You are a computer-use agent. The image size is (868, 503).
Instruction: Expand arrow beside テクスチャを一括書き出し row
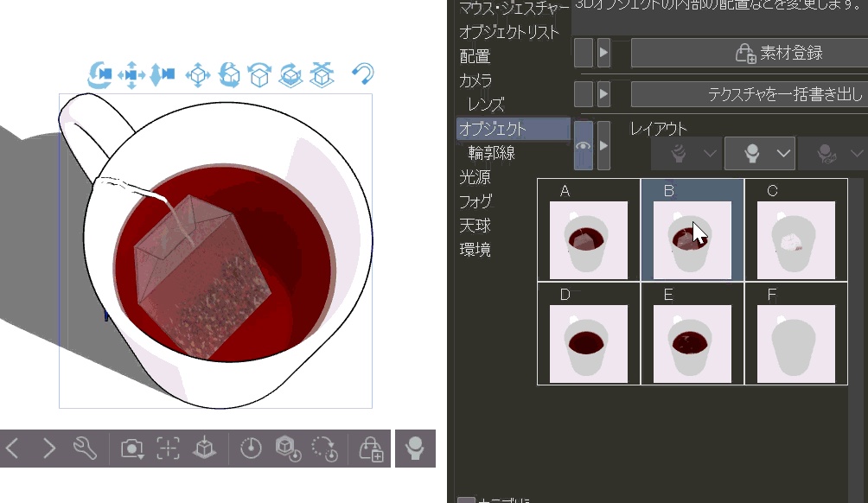pos(603,94)
